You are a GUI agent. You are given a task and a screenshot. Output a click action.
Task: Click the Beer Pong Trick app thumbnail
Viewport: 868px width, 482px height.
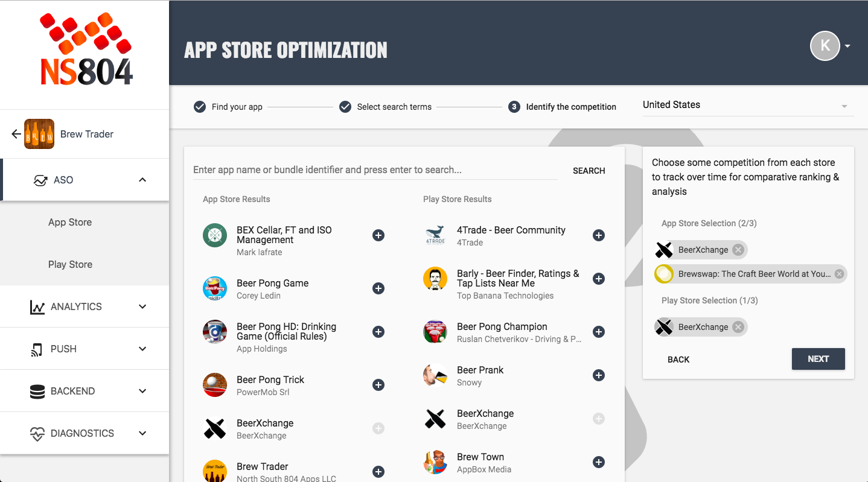(215, 385)
